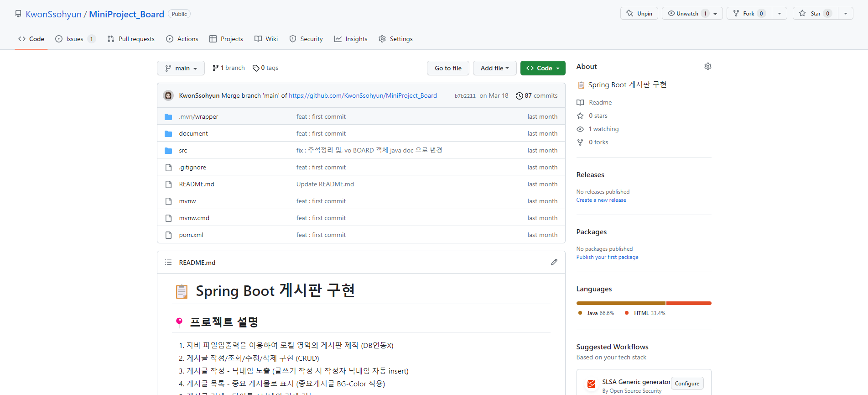The width and height of the screenshot is (868, 395).
Task: Open the Issues tab
Action: 75,39
